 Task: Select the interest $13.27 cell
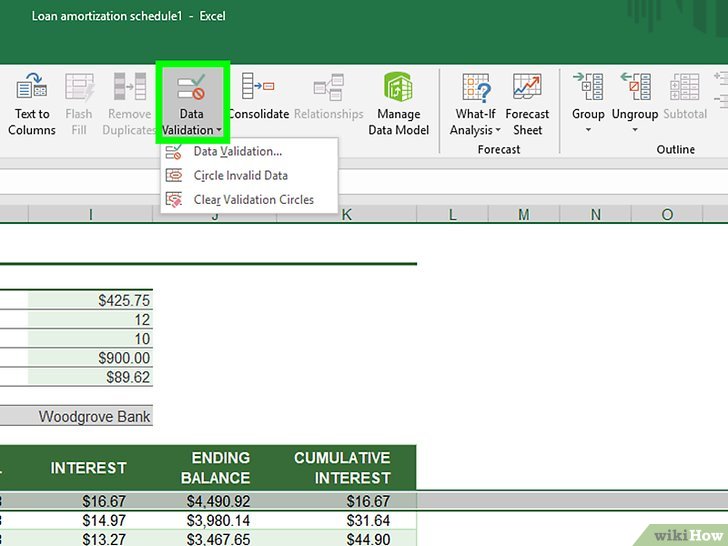tap(91, 539)
